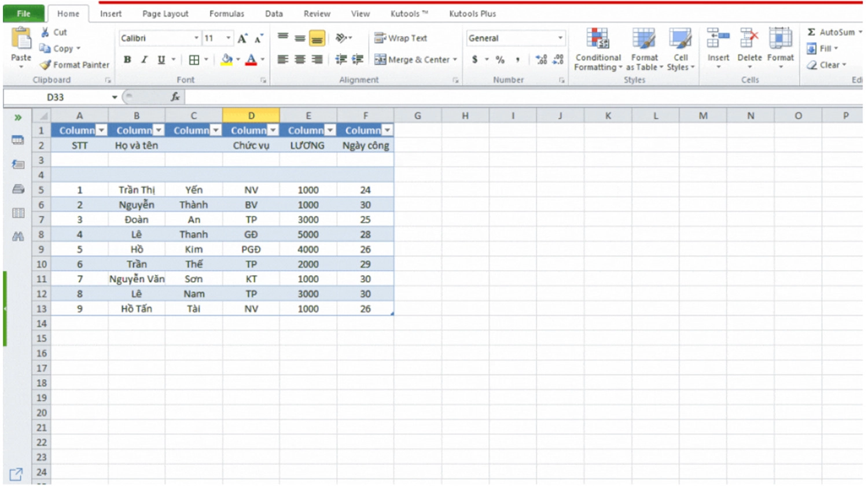This screenshot has height=487, width=868.
Task: Switch to the Kutools Plus tab
Action: (473, 13)
